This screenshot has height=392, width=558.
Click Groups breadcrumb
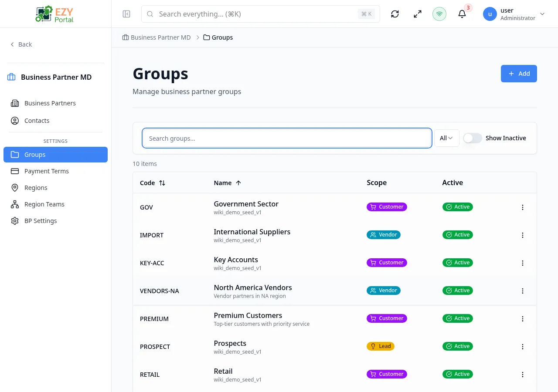tap(218, 37)
